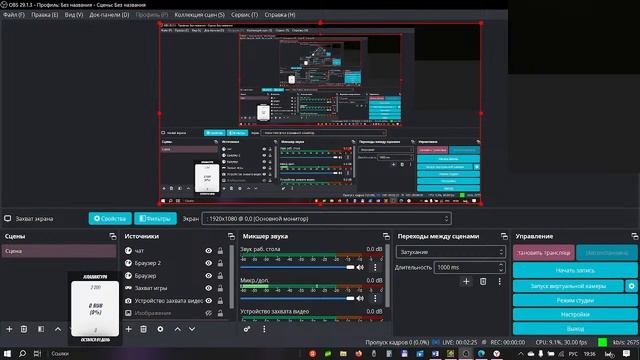Screen dimensions: 640x360
Task: Select Сцена in scenes list
Action: click(x=59, y=251)
